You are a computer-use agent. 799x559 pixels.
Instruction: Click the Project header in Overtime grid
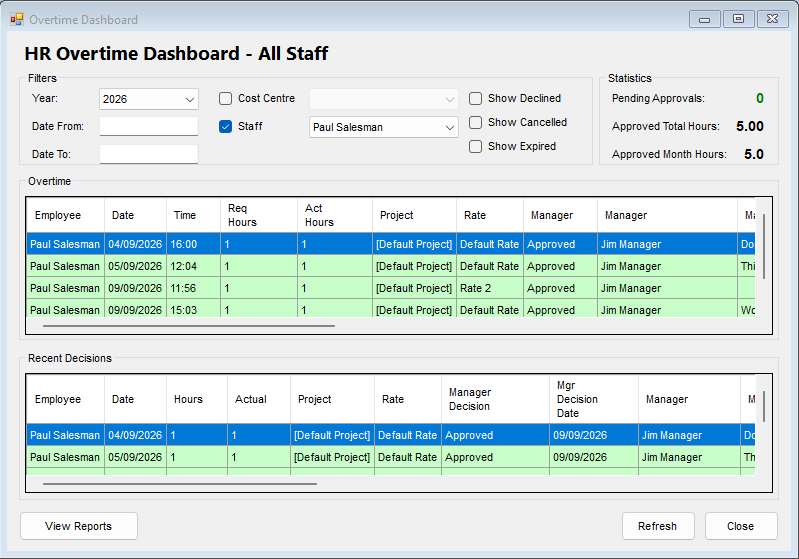414,215
